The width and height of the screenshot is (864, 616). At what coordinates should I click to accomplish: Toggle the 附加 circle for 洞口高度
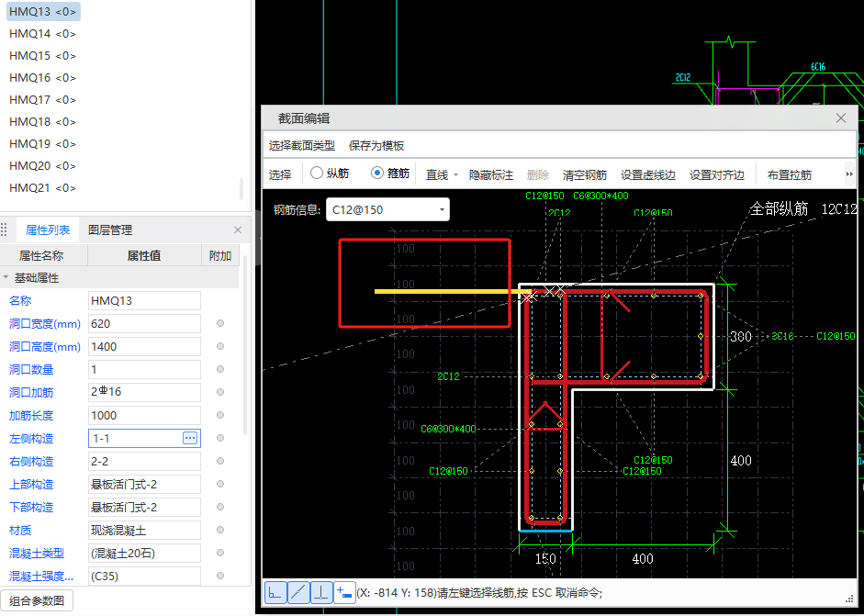(x=220, y=346)
